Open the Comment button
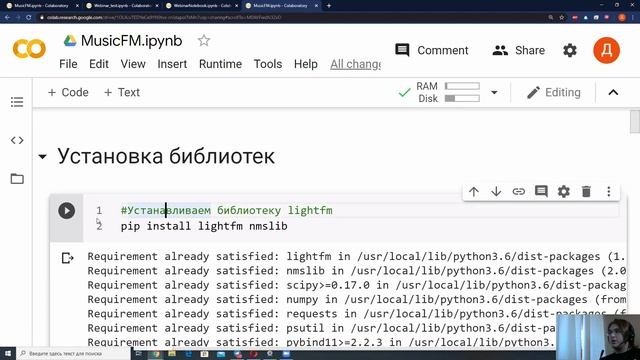 pyautogui.click(x=432, y=50)
